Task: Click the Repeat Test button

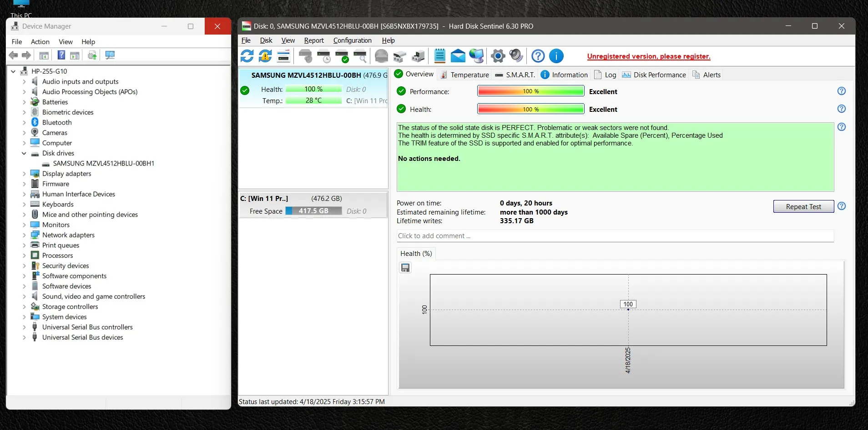Action: click(x=803, y=206)
